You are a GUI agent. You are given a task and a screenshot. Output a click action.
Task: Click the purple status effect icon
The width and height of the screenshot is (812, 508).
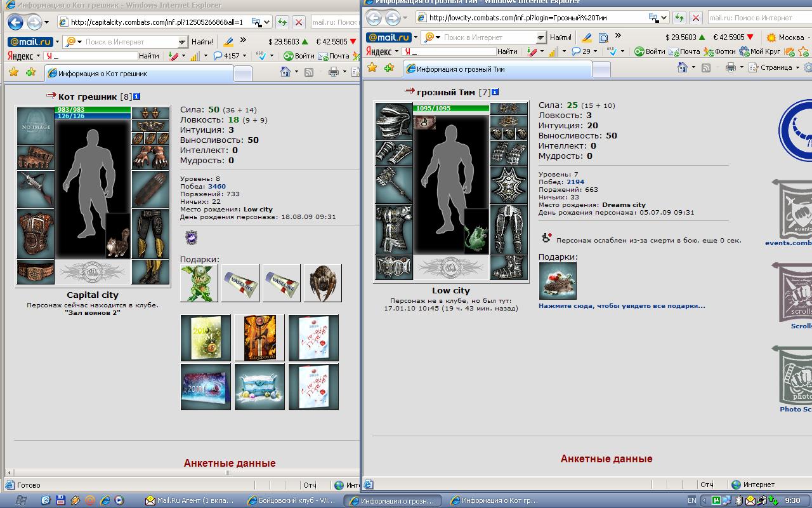pos(190,237)
